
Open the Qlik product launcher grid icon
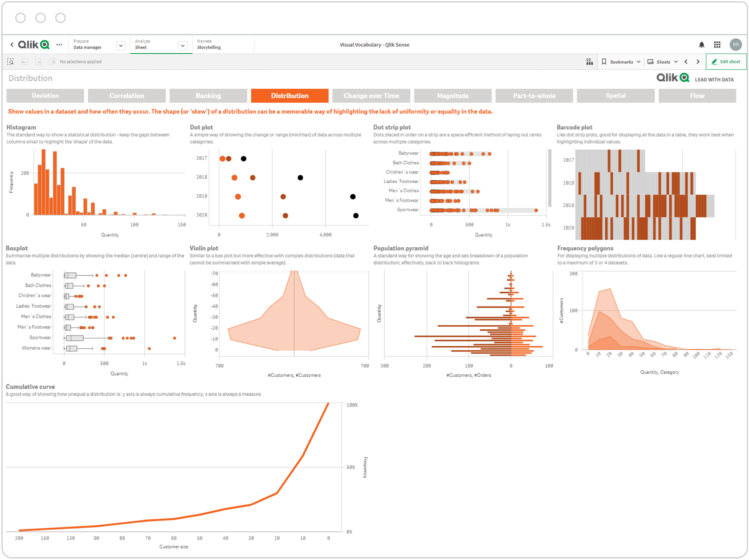point(717,44)
